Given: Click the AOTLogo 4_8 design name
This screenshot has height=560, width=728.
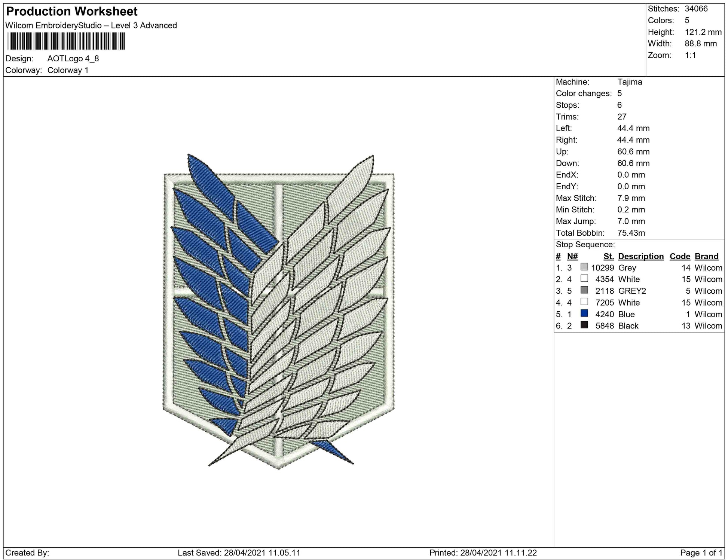Looking at the screenshot, I should 73,58.
